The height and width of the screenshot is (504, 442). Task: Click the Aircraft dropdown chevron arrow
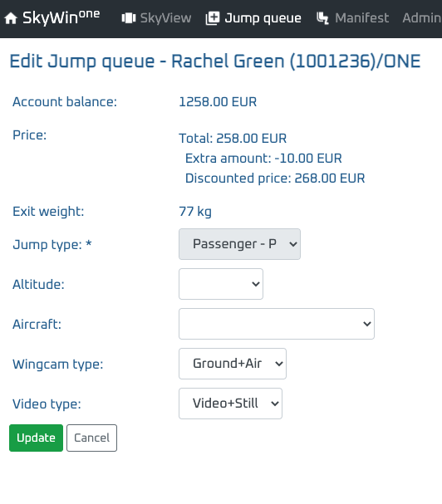367,324
